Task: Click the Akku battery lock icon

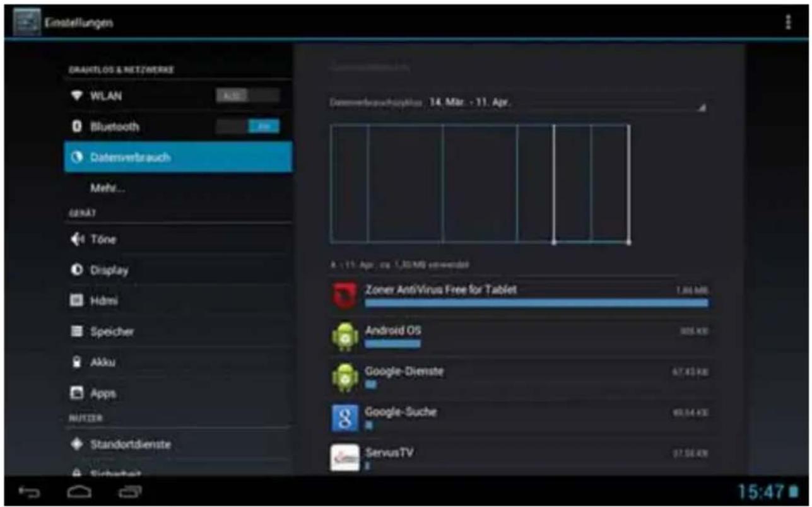Action: pos(77,363)
